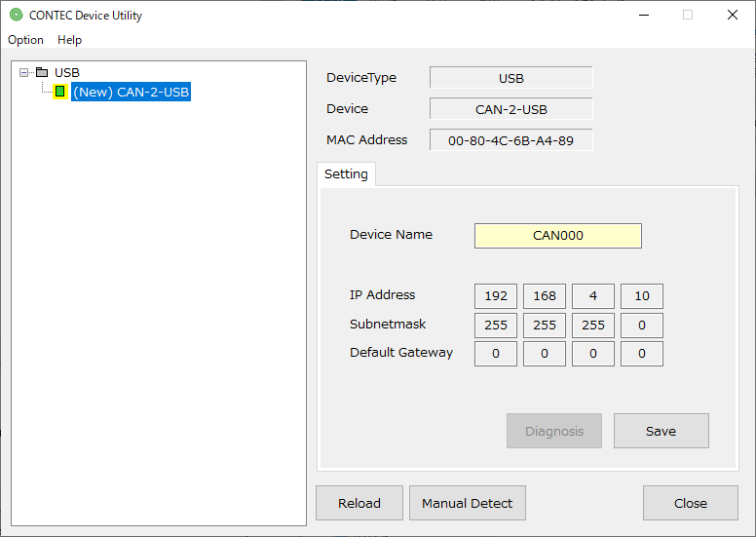Click the Diagnosis button
This screenshot has height=537, width=756.
pyautogui.click(x=554, y=431)
